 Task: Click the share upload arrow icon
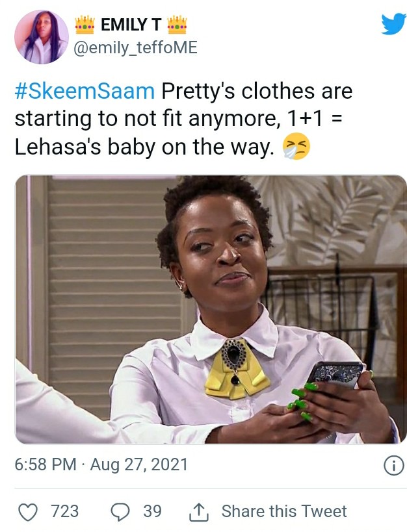point(199,512)
